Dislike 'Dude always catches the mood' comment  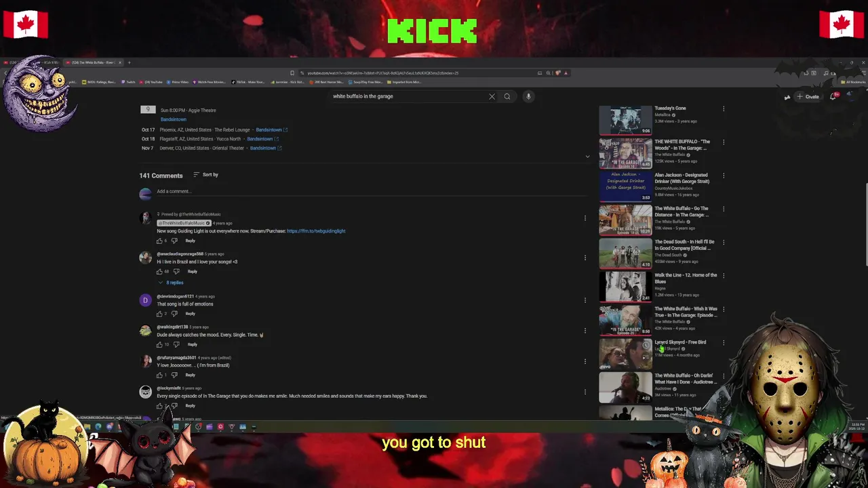point(176,344)
